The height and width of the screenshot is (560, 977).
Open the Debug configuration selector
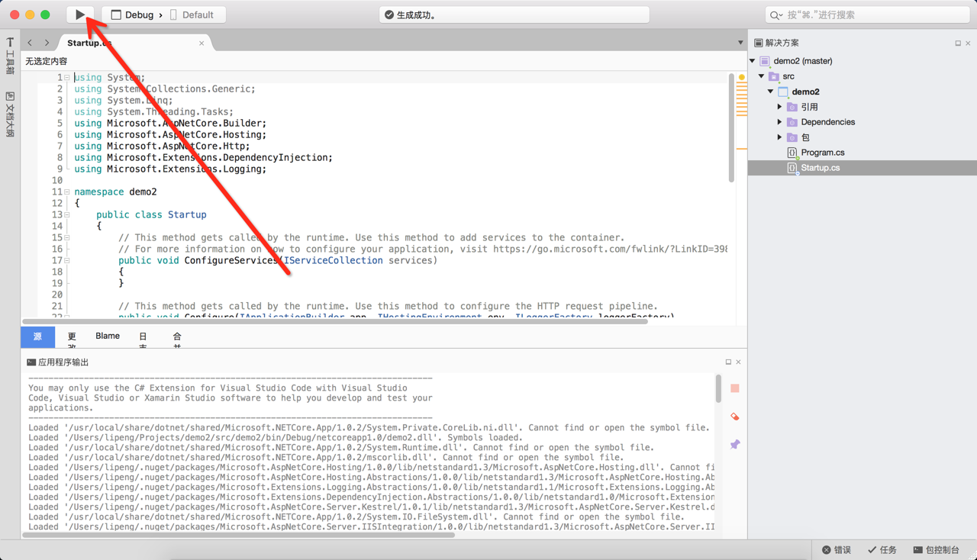pyautogui.click(x=131, y=14)
